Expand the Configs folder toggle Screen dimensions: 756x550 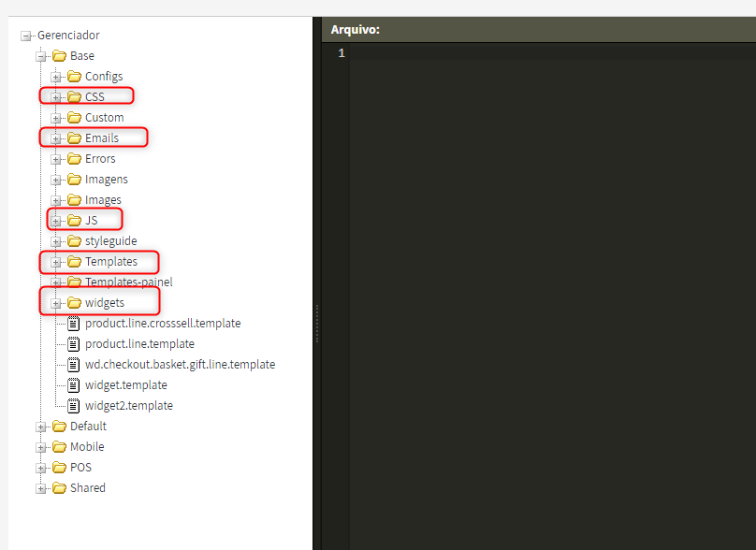pos(56,77)
